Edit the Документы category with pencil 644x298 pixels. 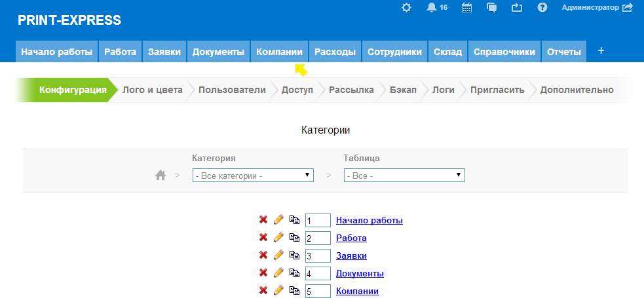278,272
